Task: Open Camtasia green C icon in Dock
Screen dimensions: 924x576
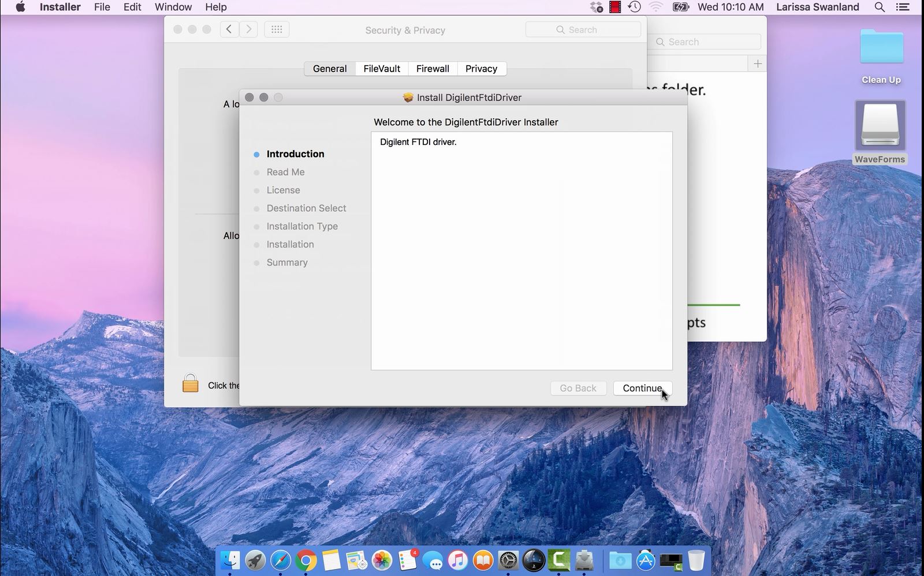Action: [559, 560]
